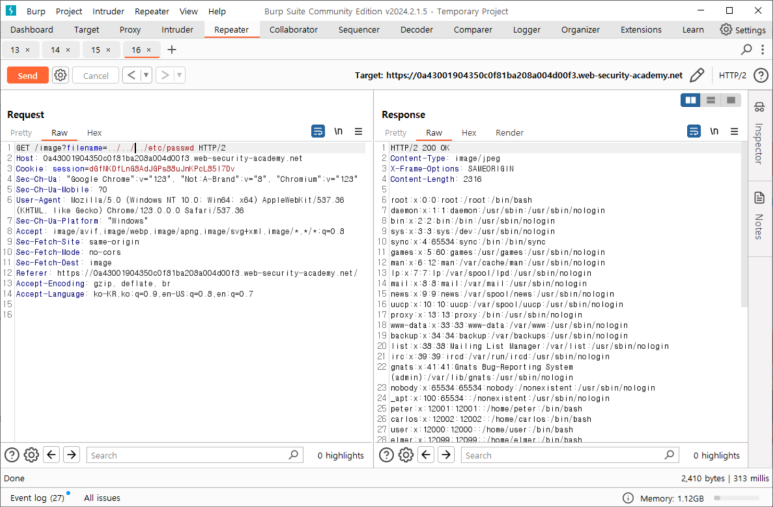Switch to the Proxy tab
The height and width of the screenshot is (507, 773).
(130, 30)
